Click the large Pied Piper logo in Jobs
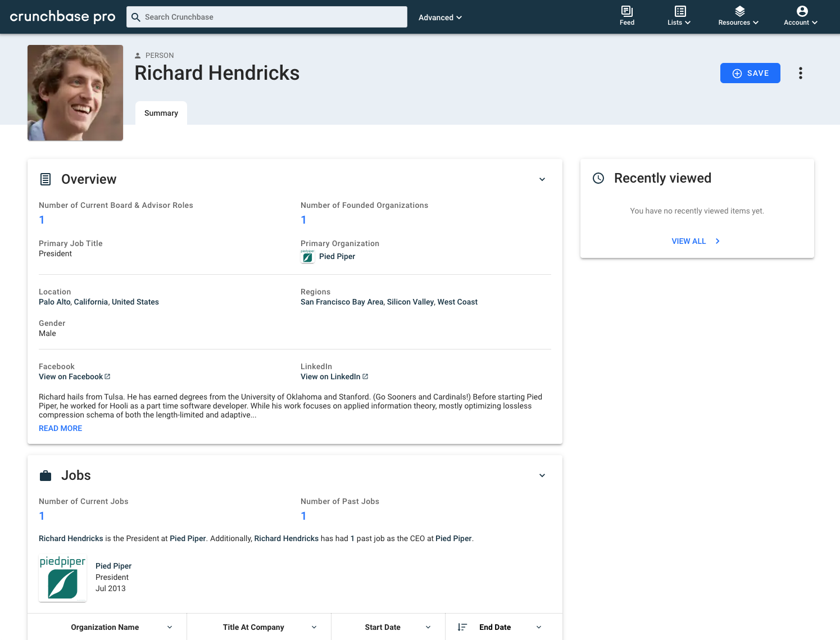840x640 pixels. 62,578
